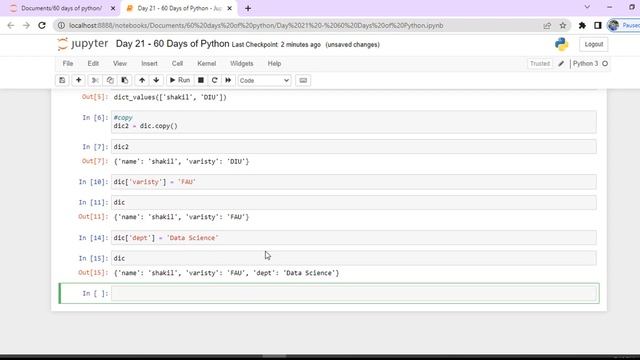Image resolution: width=640 pixels, height=360 pixels.
Task: Cut selected cells with the scissors icon
Action: click(x=95, y=80)
